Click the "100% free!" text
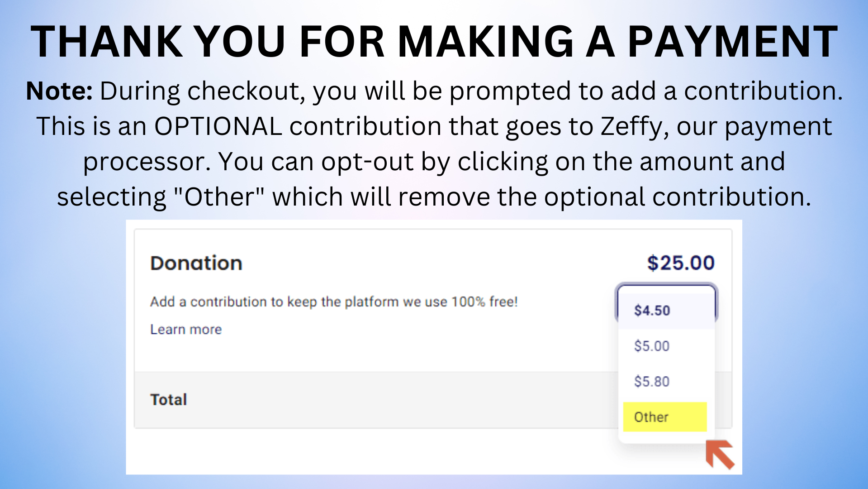 coord(484,302)
